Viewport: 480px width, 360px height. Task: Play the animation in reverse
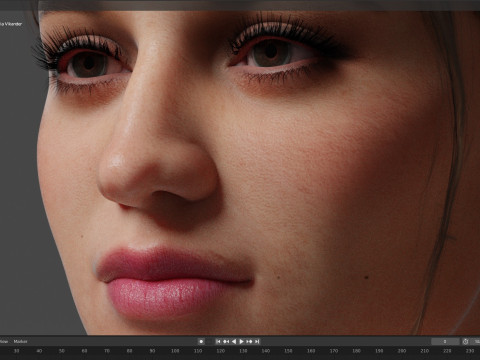pos(234,341)
